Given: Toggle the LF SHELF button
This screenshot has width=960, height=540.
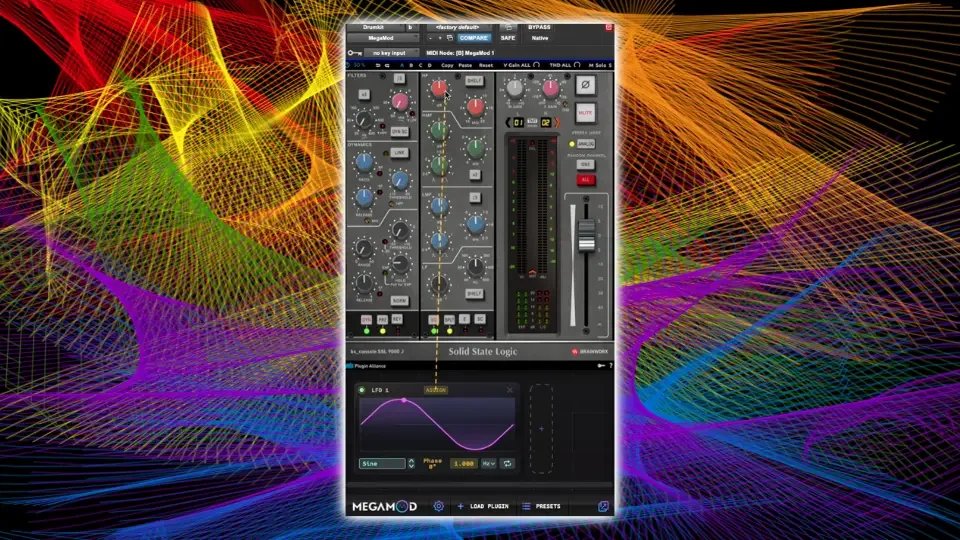Looking at the screenshot, I should [474, 294].
